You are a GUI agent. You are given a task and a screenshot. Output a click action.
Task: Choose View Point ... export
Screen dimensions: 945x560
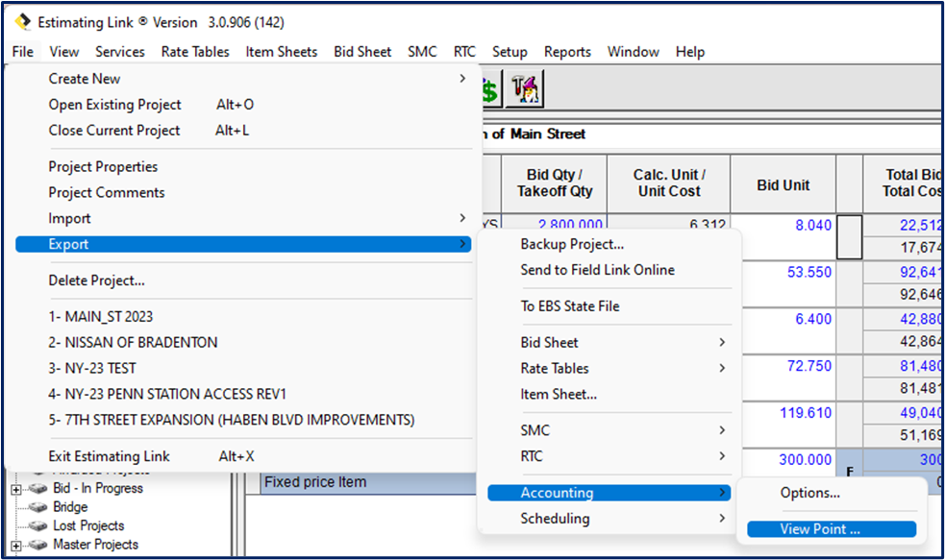point(832,529)
